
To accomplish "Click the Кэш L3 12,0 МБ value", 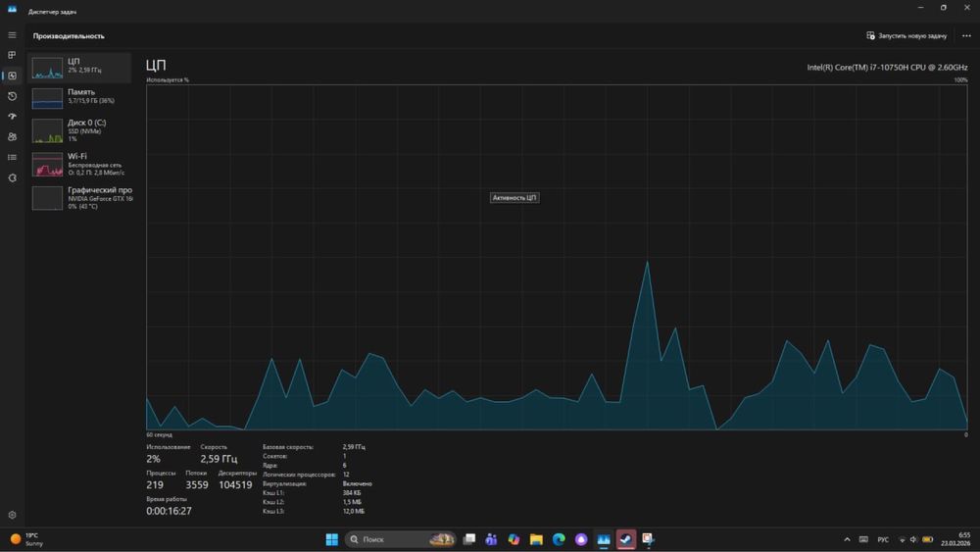I will [353, 512].
